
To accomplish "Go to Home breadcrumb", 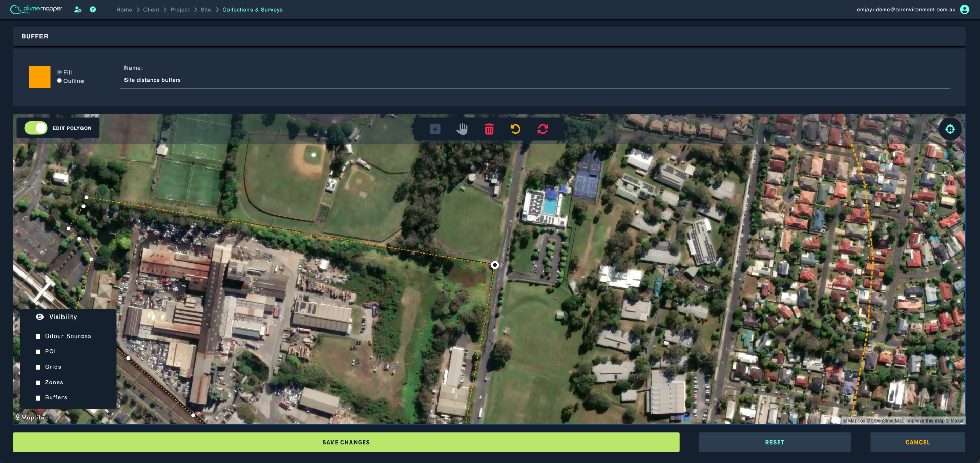I will click(x=124, y=10).
